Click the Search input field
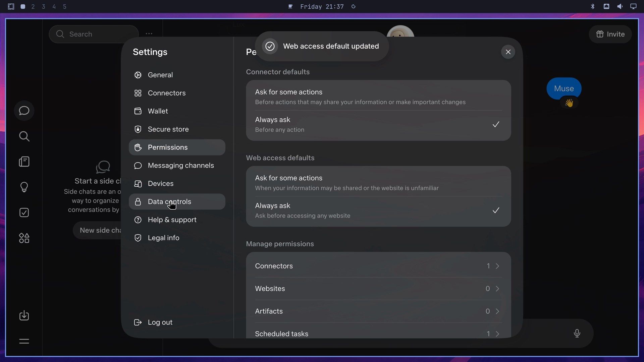The width and height of the screenshot is (644, 362). pos(94,34)
